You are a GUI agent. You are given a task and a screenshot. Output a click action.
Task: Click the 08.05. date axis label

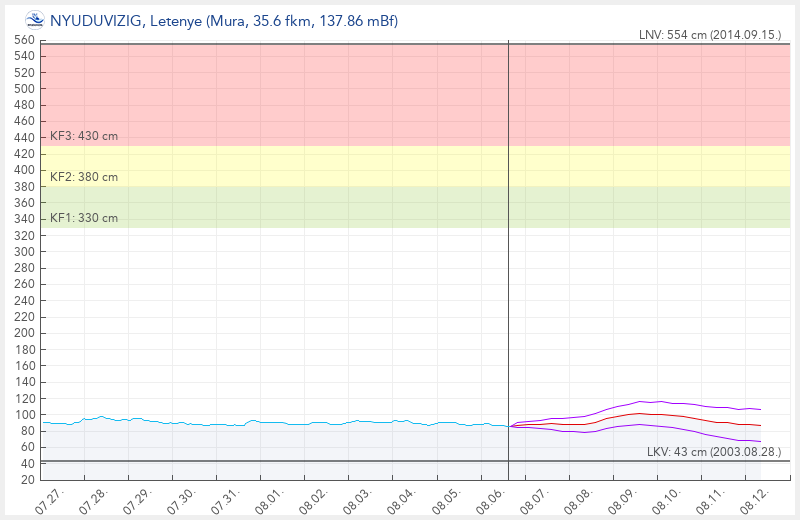click(447, 500)
